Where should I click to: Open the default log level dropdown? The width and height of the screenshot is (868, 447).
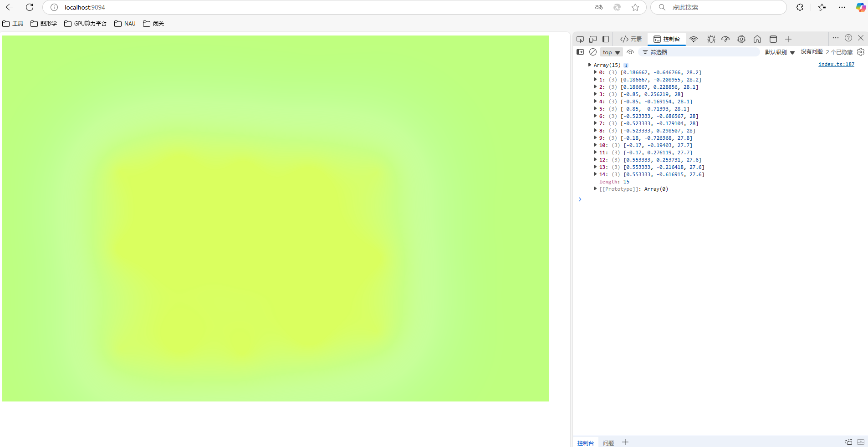pyautogui.click(x=780, y=52)
